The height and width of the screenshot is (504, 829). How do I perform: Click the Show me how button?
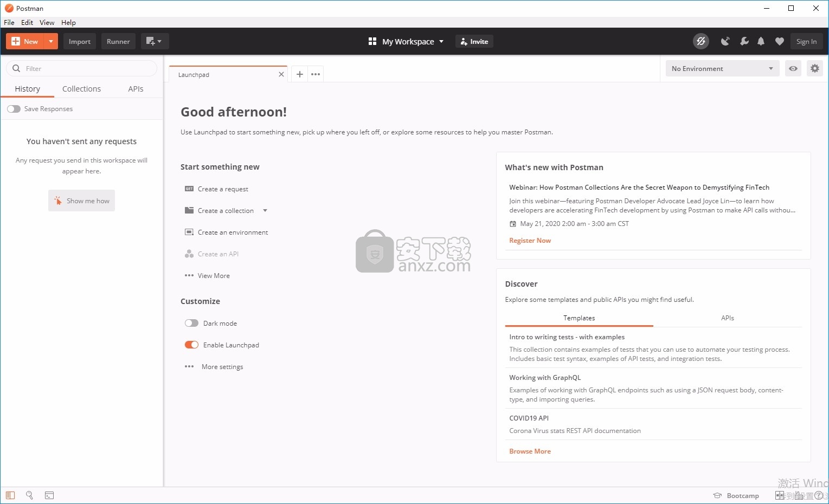81,201
